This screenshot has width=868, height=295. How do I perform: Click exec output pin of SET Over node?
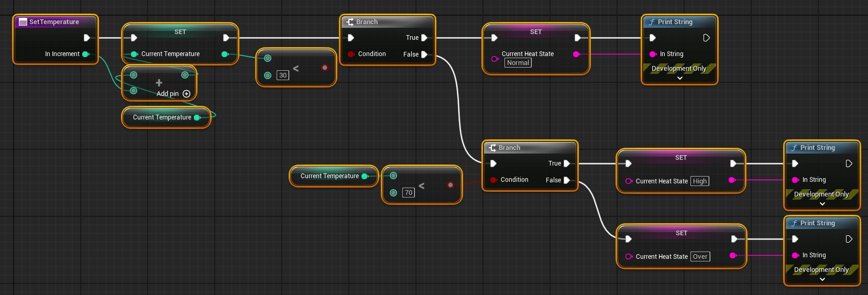coord(734,239)
